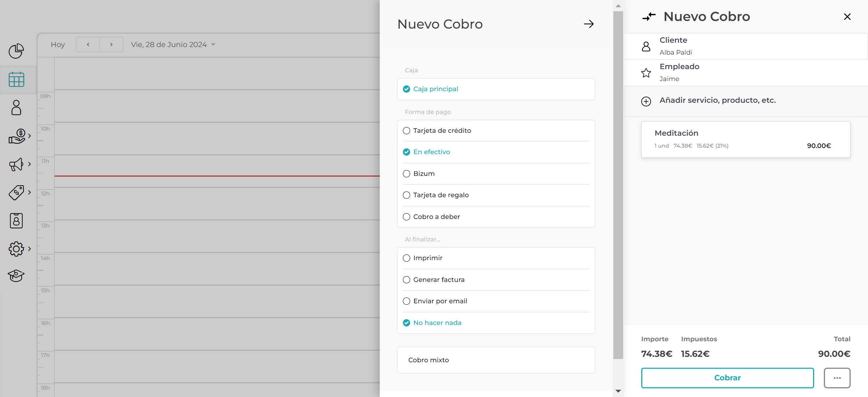Screen dimensions: 868x397
Task: Click the swap arrows icon beside Nuevo Cobro
Action: (649, 17)
